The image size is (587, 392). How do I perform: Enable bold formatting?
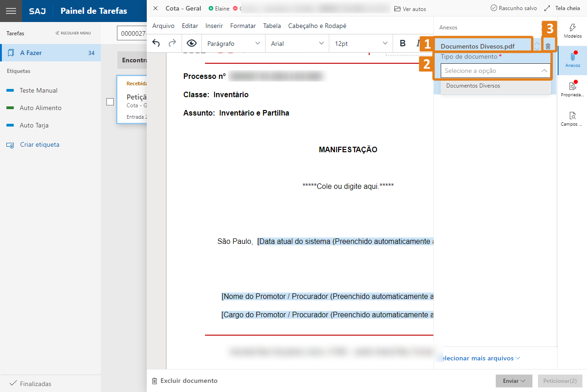click(402, 43)
